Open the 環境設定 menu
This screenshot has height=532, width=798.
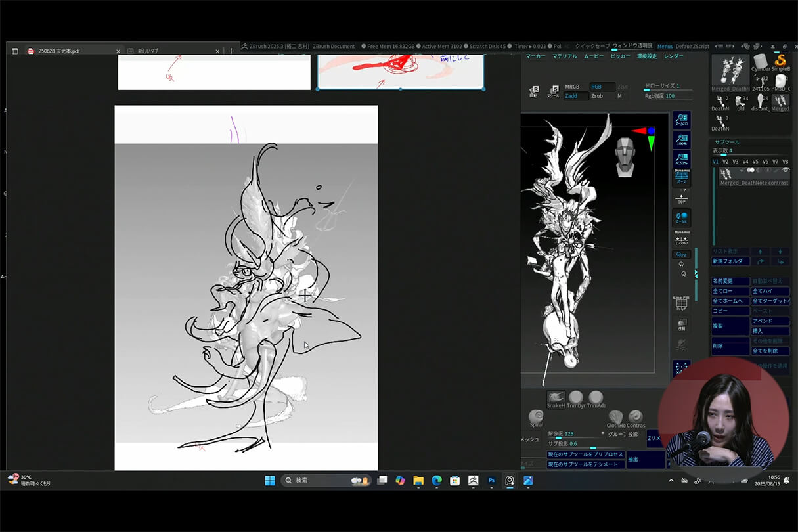click(646, 56)
